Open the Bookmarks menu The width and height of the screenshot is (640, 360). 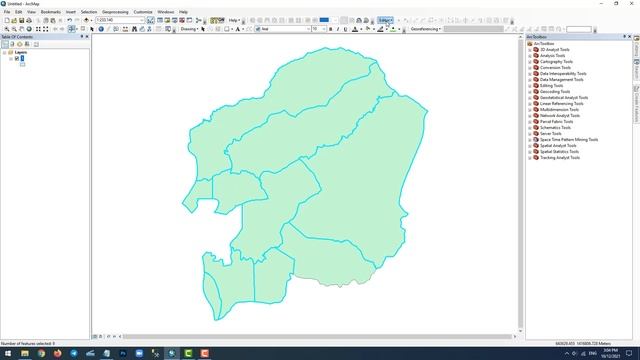[x=51, y=12]
